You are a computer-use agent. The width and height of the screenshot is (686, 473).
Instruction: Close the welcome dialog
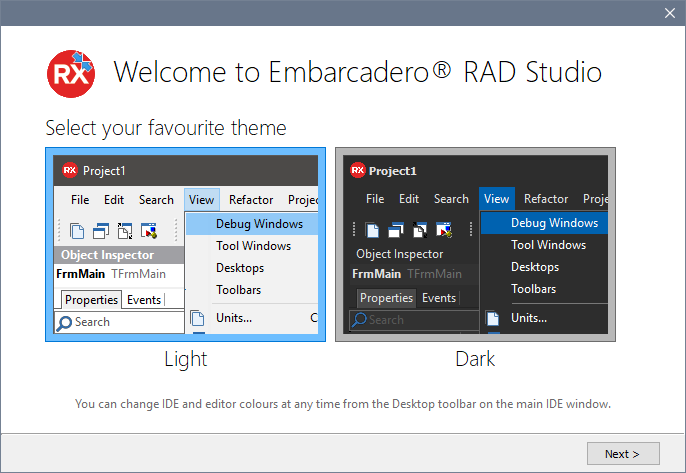(x=670, y=13)
